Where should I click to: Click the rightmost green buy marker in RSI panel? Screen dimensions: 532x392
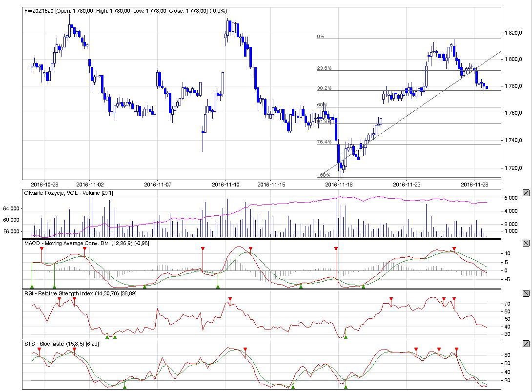346,337
